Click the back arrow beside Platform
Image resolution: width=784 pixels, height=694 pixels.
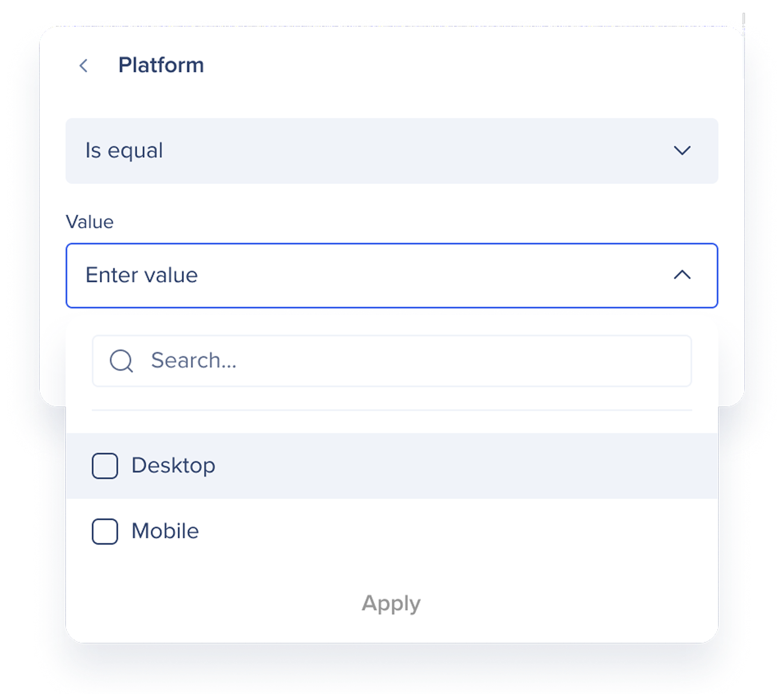84,66
